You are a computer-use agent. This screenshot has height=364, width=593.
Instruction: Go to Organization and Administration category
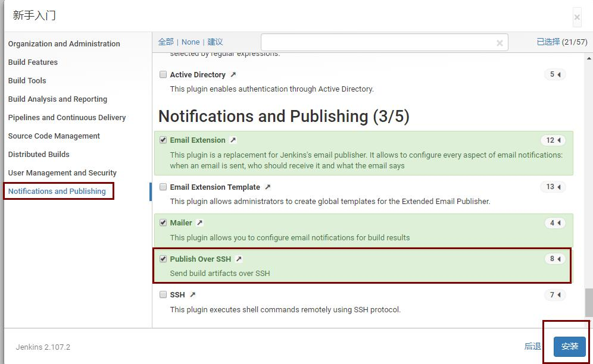[x=64, y=44]
